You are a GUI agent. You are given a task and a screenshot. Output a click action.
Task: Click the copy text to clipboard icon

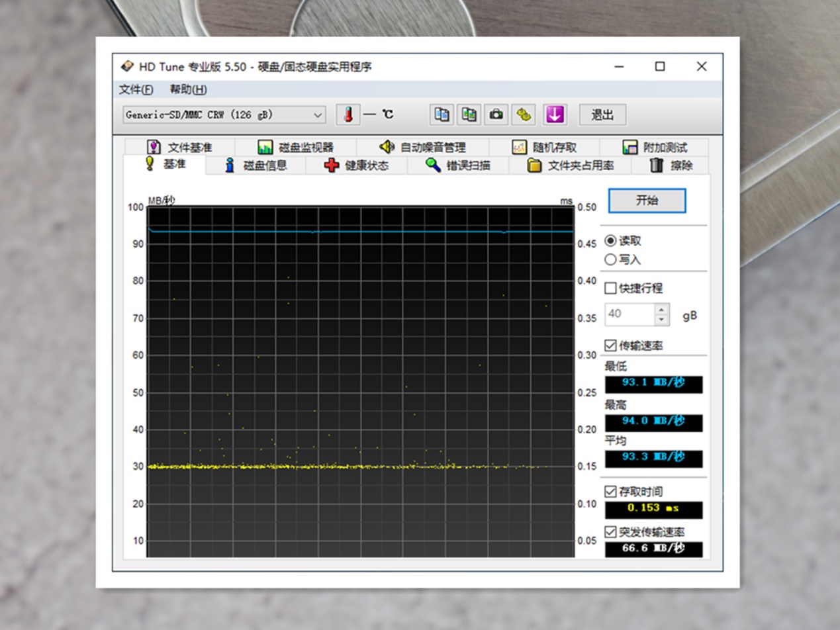(x=442, y=114)
